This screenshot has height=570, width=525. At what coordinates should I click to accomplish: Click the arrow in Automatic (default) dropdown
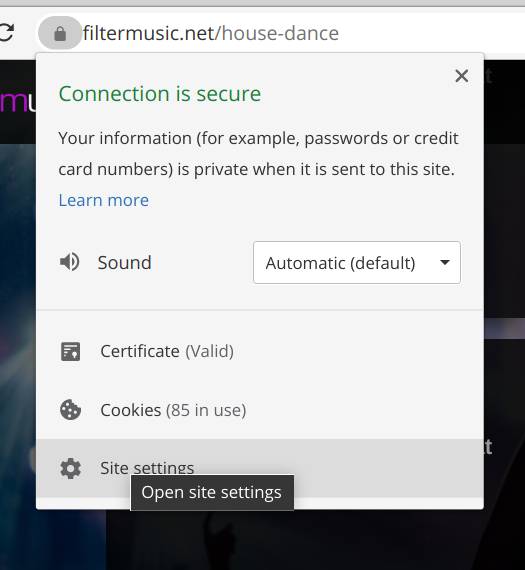pyautogui.click(x=445, y=262)
